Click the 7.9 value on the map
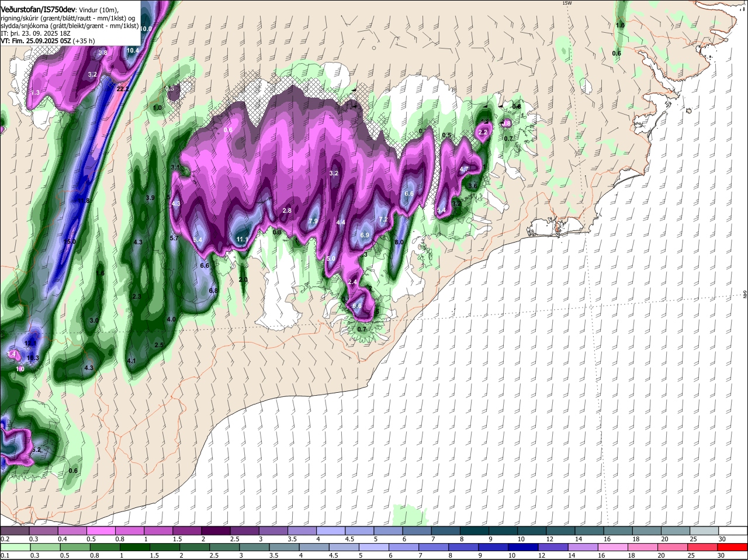The height and width of the screenshot is (560, 748). [313, 221]
